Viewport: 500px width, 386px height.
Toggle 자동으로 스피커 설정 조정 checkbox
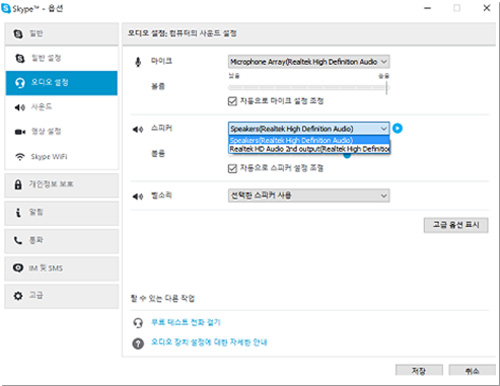pos(232,168)
